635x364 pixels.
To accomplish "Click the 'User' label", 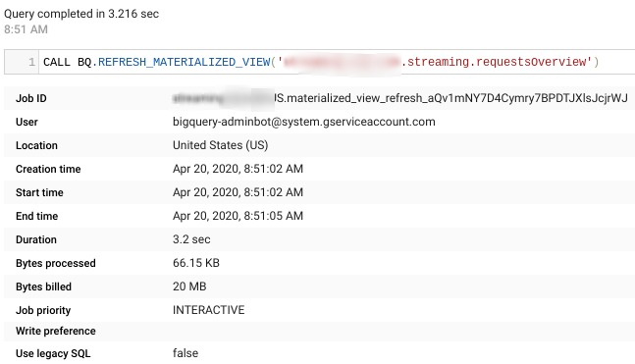I will pos(26,122).
